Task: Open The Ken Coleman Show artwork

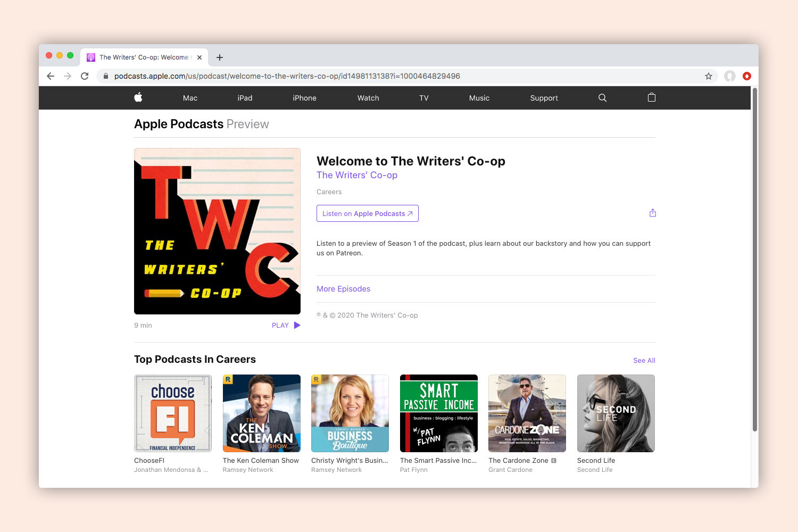Action: click(261, 413)
